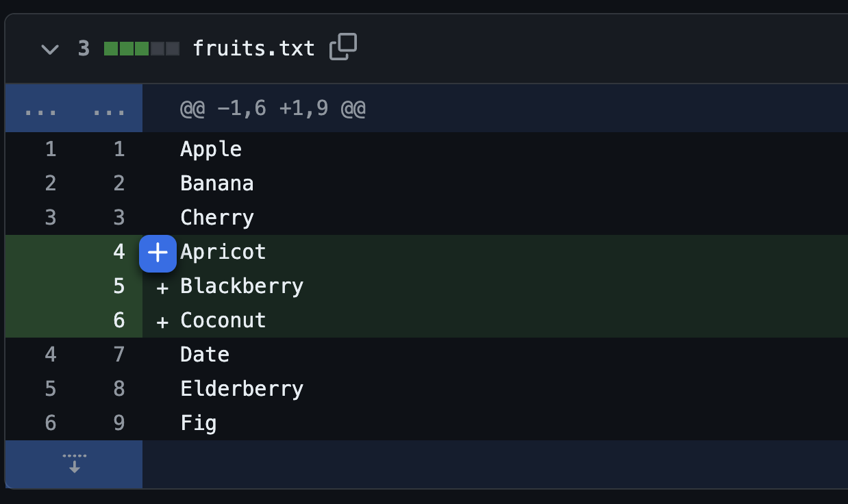Click the Apricot added line text
Screen dimensions: 848x504
point(223,252)
